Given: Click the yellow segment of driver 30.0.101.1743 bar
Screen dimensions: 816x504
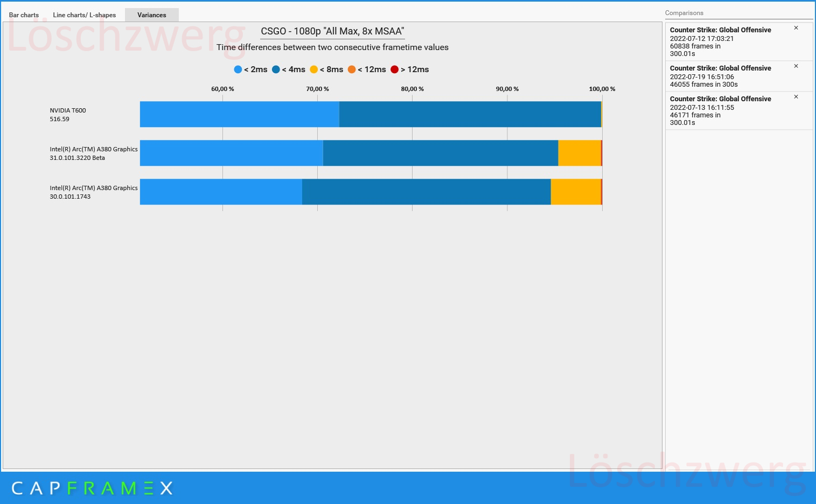Looking at the screenshot, I should (576, 192).
